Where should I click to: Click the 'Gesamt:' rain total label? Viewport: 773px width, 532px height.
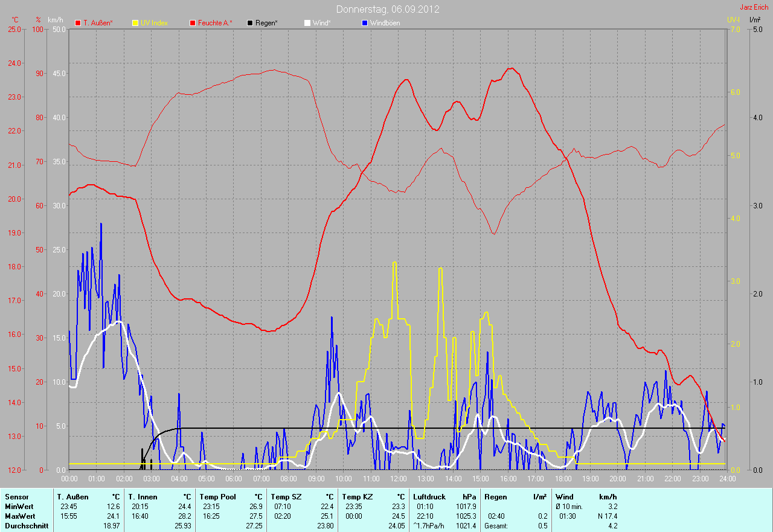(x=496, y=526)
